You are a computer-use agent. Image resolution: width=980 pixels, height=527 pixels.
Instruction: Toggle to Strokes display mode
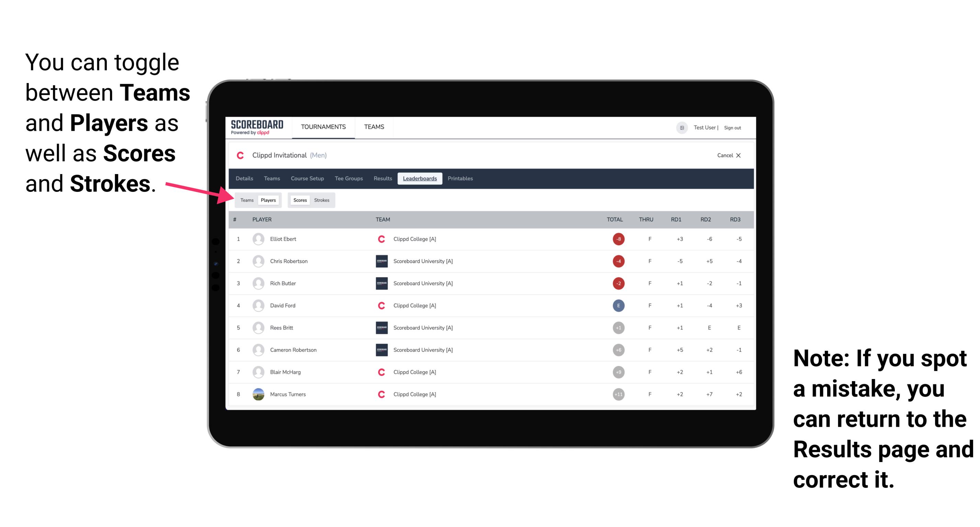click(323, 200)
